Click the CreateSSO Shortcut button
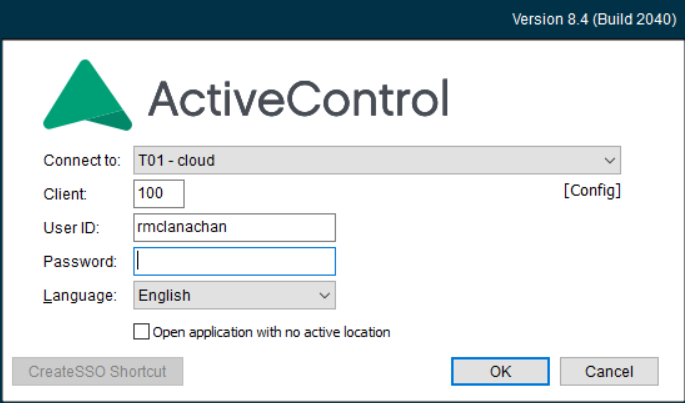Viewport: 685px width, 403px height. coord(97,372)
